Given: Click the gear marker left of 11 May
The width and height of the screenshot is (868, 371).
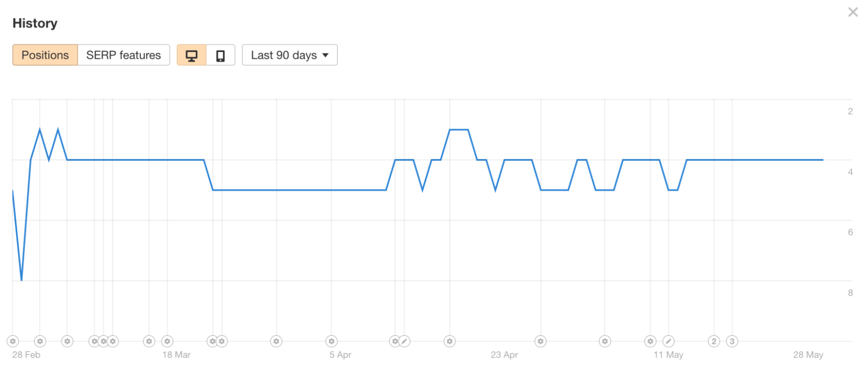Looking at the screenshot, I should tap(650, 341).
